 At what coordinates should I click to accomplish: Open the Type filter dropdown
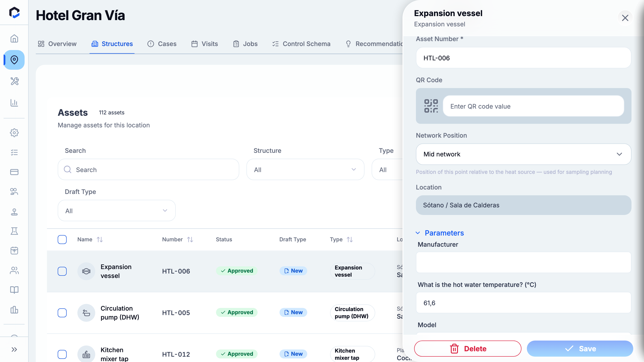[388, 170]
